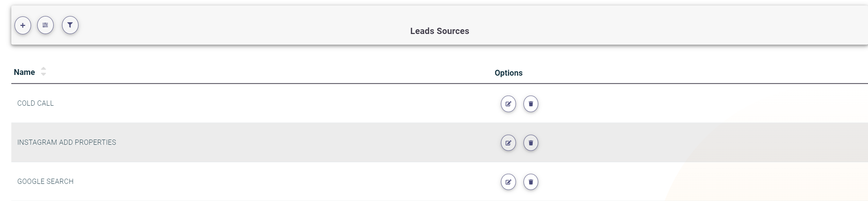Click the Leads Sources title

pyautogui.click(x=439, y=31)
